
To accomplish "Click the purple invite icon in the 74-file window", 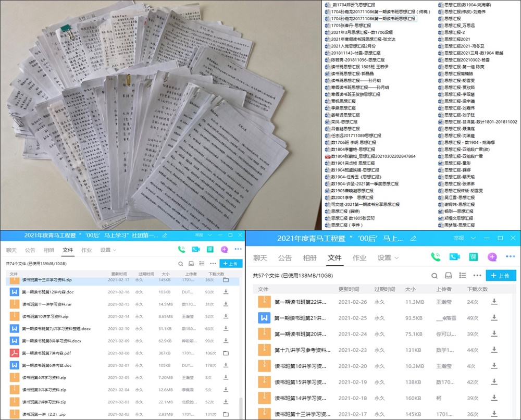I will pos(225,250).
